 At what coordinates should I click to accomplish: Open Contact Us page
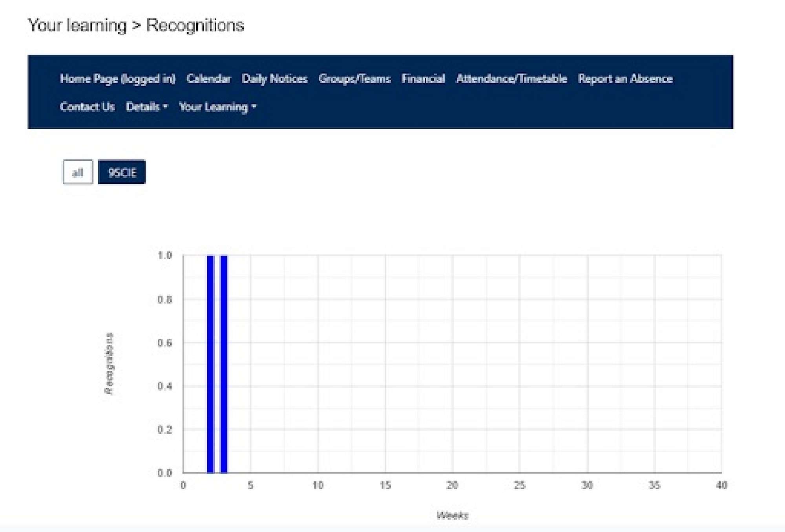[87, 107]
